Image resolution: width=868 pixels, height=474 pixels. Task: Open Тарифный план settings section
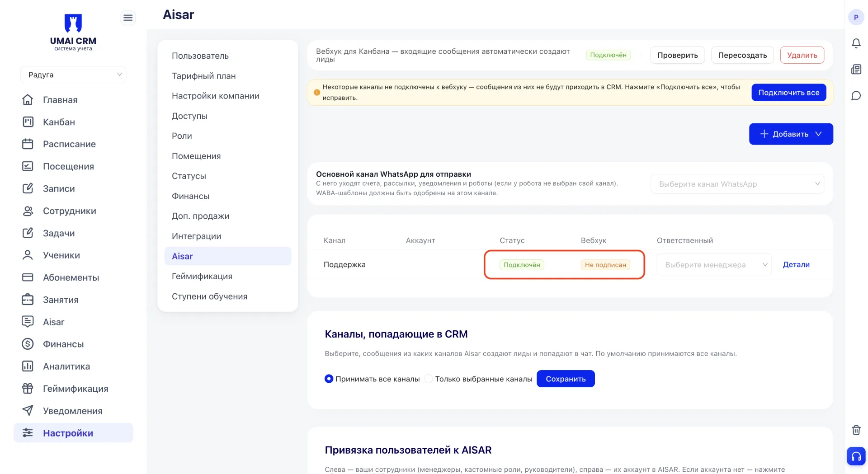pyautogui.click(x=203, y=76)
